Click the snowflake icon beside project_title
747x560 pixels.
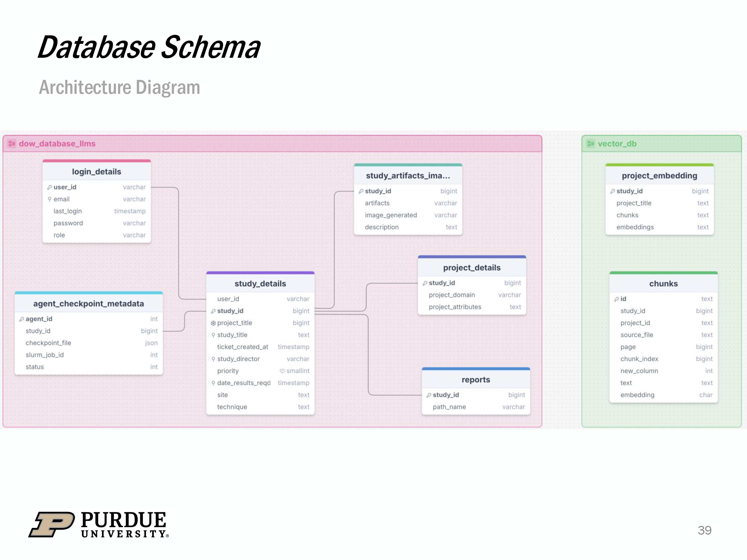(213, 323)
